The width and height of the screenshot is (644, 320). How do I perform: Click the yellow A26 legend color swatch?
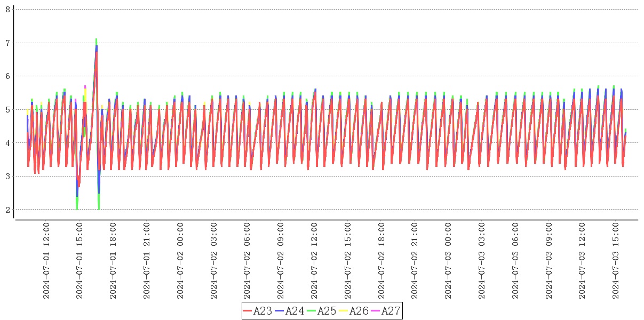pyautogui.click(x=344, y=311)
